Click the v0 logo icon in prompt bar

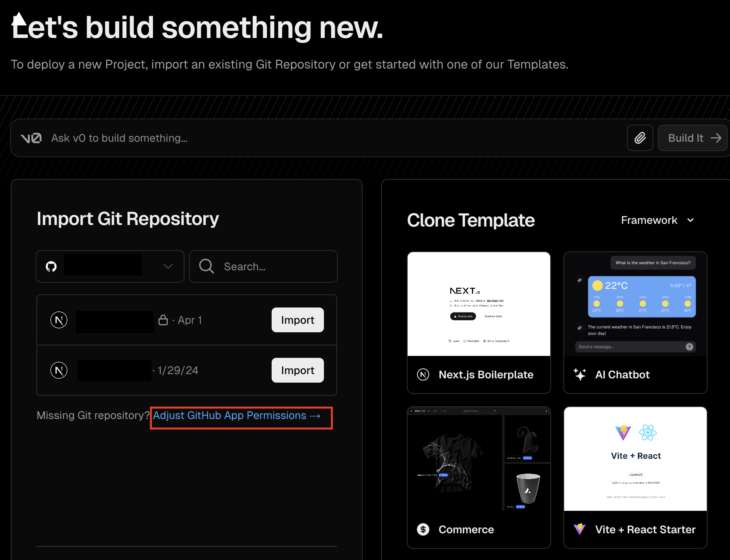31,138
